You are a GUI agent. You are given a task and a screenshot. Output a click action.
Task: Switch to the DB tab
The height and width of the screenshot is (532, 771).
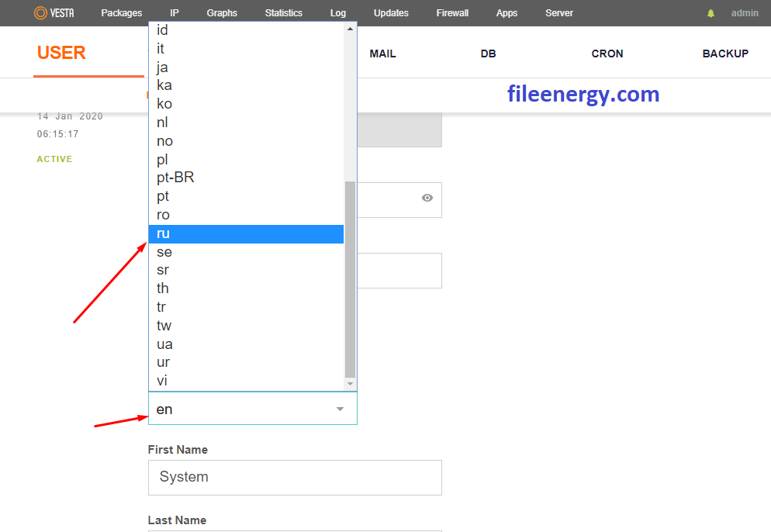click(x=488, y=54)
